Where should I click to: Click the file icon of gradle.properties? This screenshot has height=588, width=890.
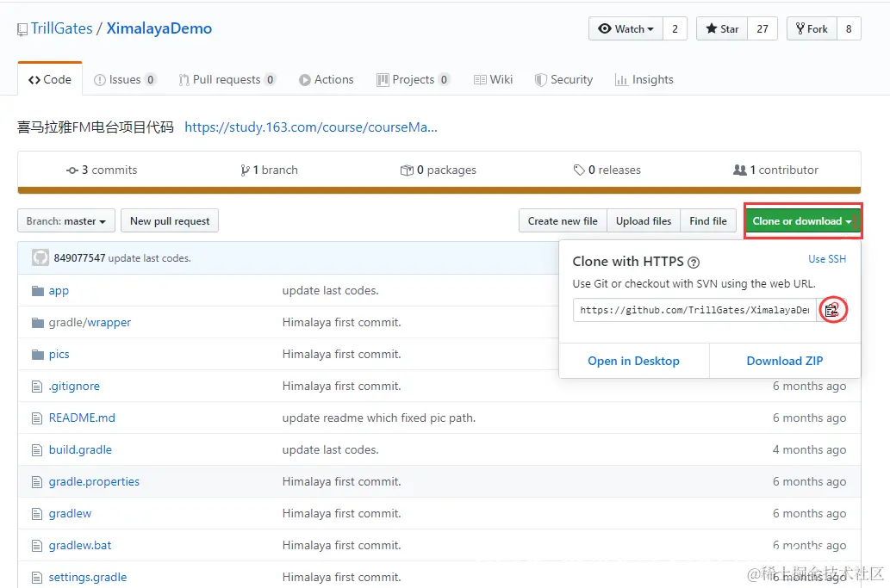(x=37, y=481)
